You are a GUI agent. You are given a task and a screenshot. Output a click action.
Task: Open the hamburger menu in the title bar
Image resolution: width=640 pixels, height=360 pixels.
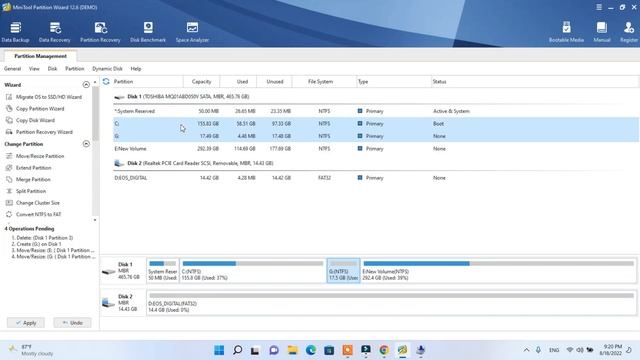[599, 7]
